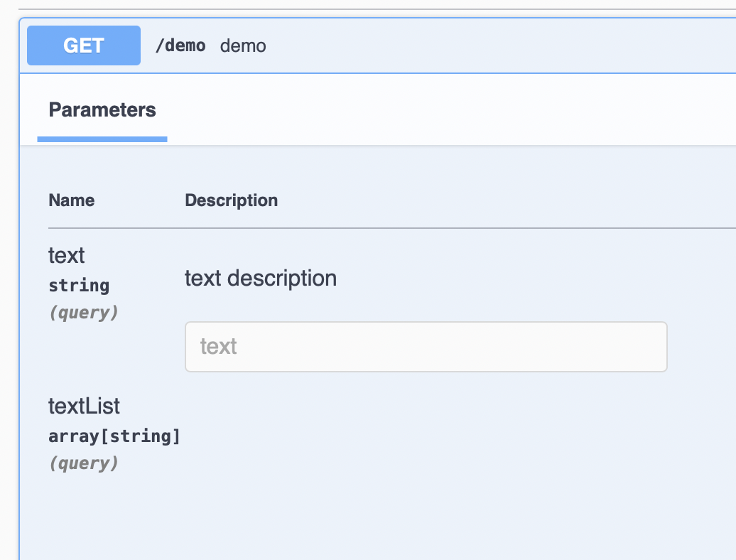
Task: Click empty header space right of demo summary
Action: 497,46
